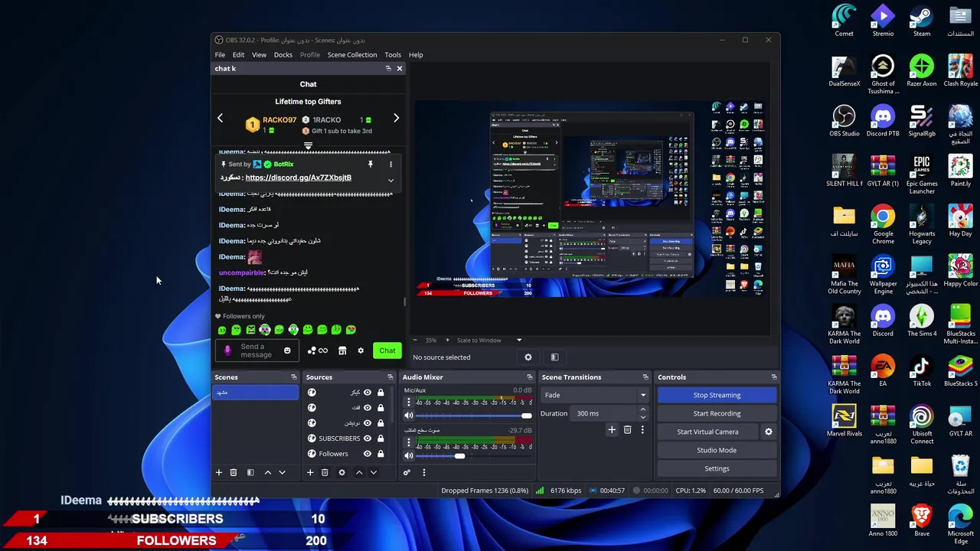980x551 pixels.
Task: Open the Edit menu
Action: pos(238,55)
